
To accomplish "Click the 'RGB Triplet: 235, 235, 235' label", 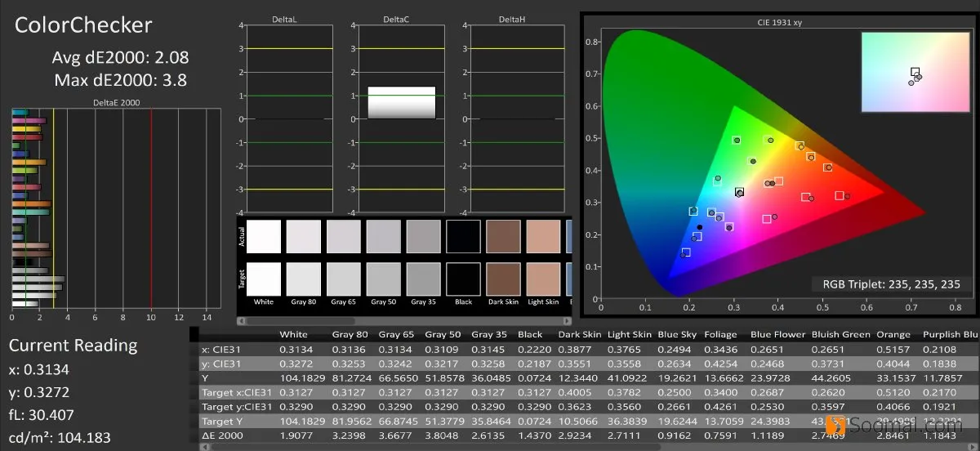I will (890, 285).
